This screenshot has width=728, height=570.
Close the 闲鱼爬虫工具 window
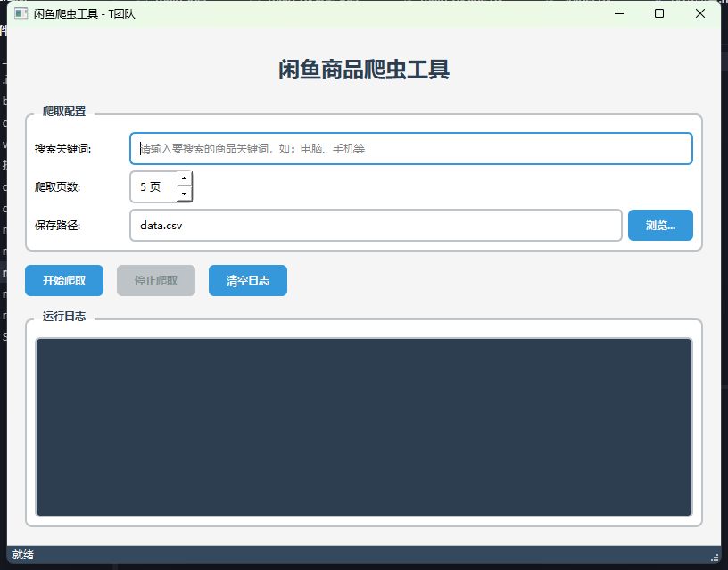click(700, 13)
